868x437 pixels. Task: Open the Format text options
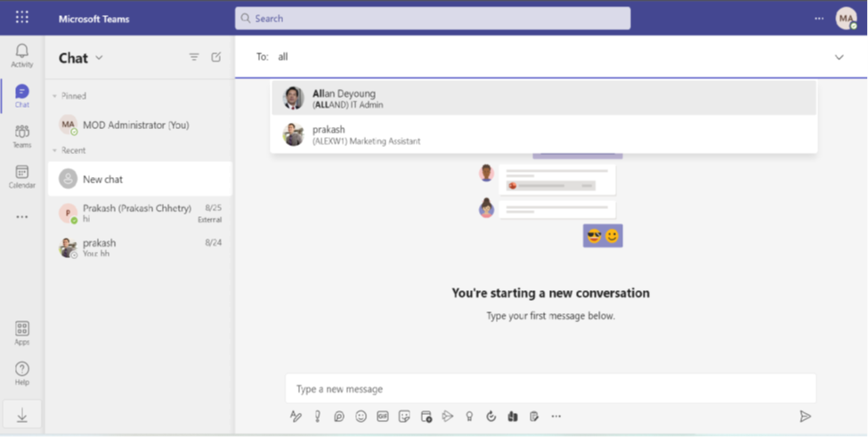point(296,417)
